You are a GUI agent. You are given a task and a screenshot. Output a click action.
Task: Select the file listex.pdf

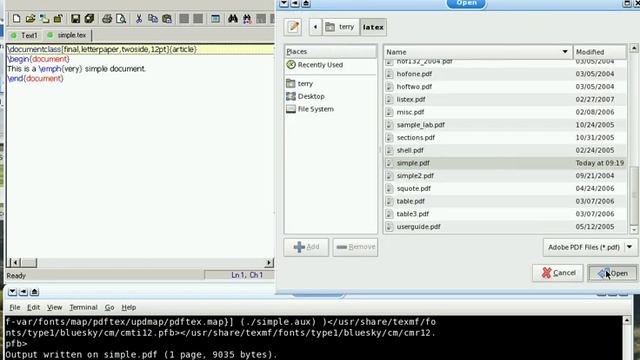coord(505,99)
